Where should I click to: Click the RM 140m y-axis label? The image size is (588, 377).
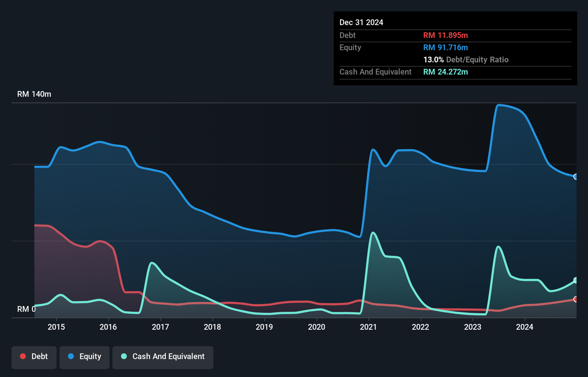point(34,94)
